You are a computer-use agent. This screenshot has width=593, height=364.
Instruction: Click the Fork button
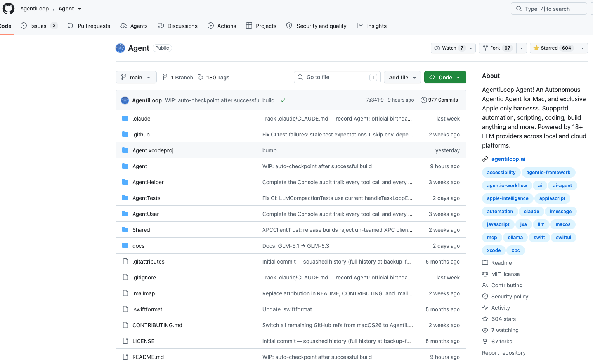[x=498, y=48]
